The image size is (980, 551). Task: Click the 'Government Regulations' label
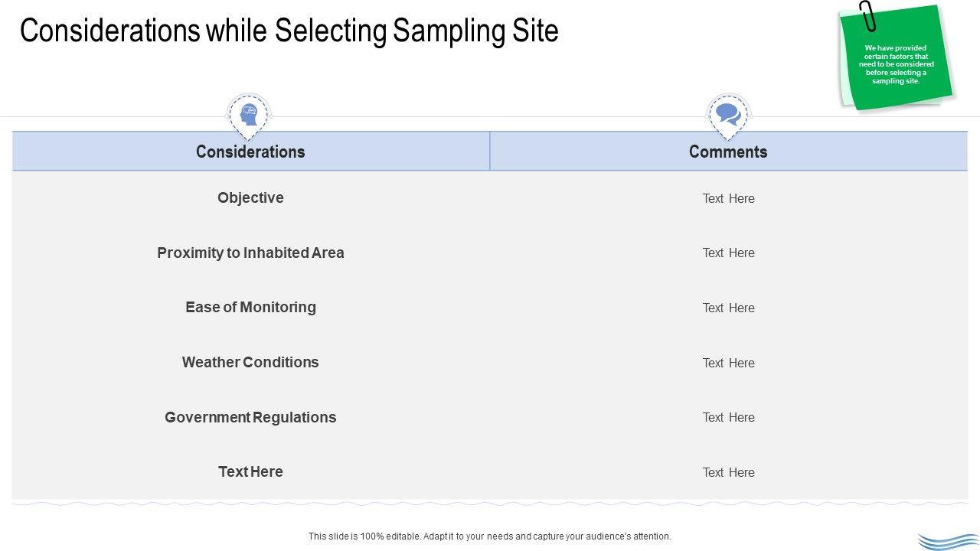(x=250, y=417)
